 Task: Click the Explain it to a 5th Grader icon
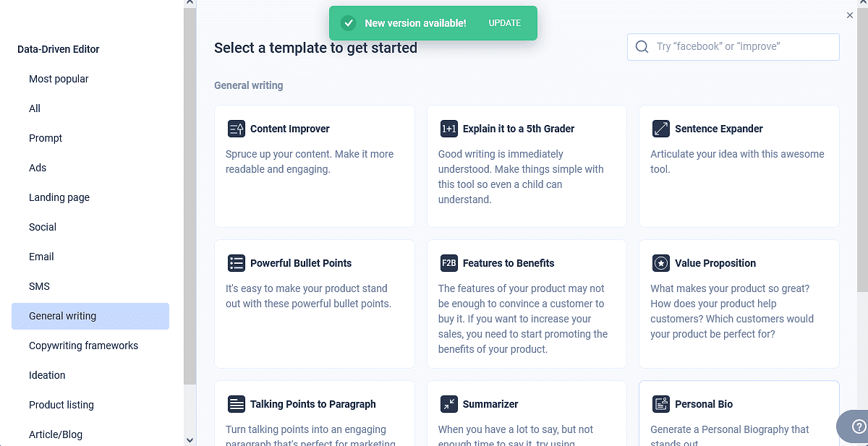click(x=448, y=129)
